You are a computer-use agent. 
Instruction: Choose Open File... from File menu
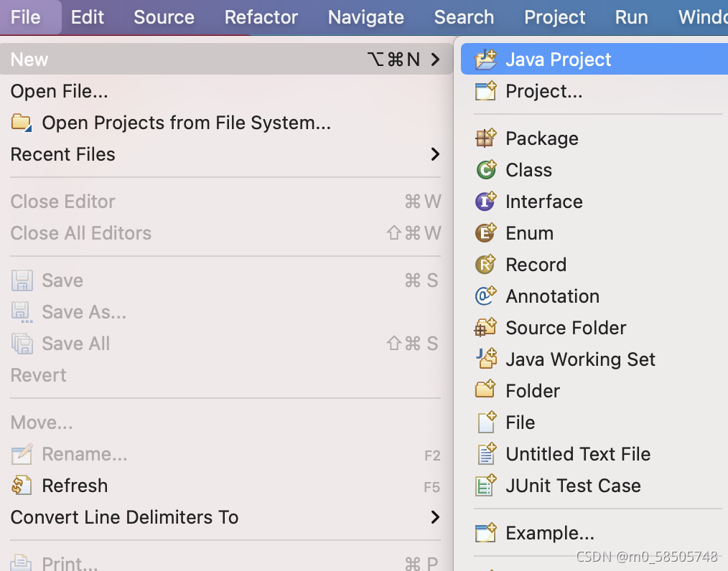59,91
